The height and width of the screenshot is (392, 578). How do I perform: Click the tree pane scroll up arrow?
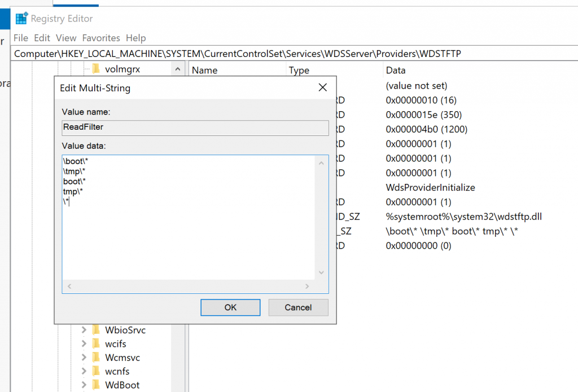[x=178, y=69]
